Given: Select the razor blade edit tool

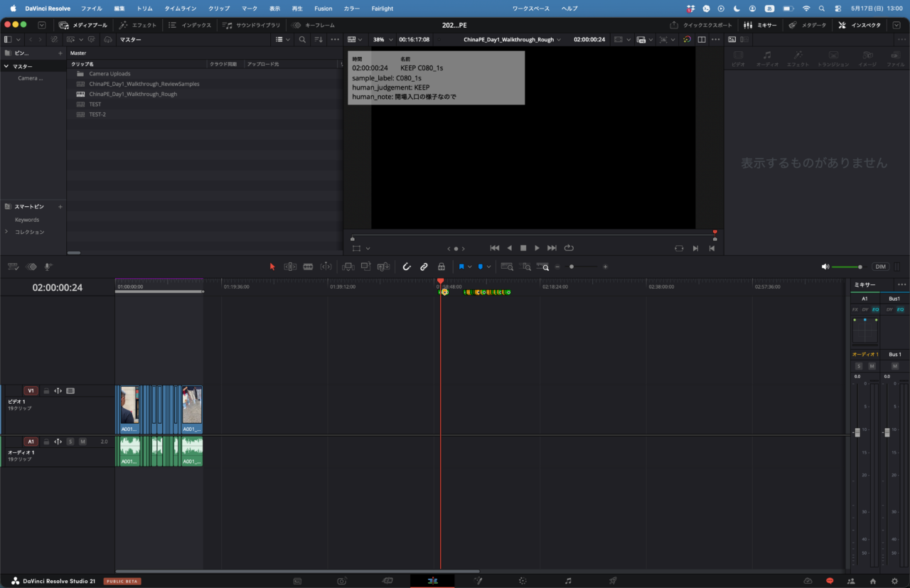Looking at the screenshot, I should [308, 267].
